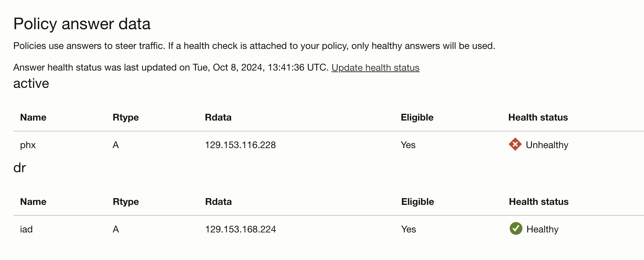Select the iad answer name
Screen dimensions: 644x260
tap(26, 229)
